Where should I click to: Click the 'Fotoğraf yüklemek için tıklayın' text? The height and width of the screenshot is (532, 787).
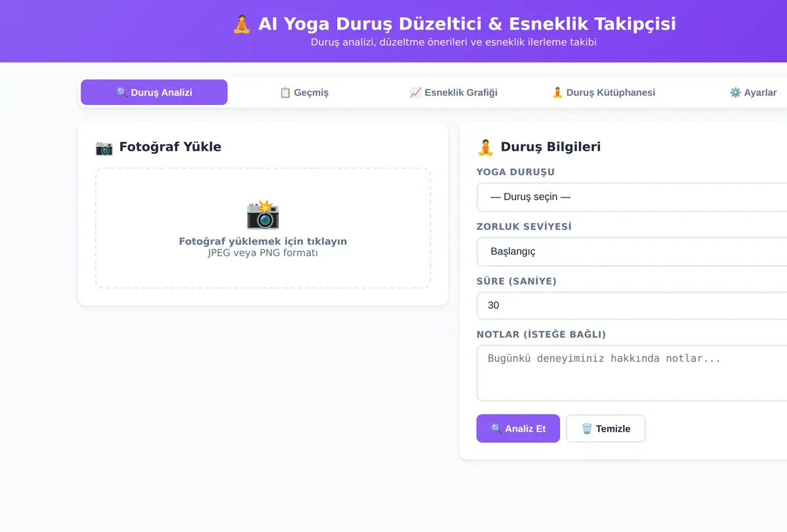click(x=263, y=241)
